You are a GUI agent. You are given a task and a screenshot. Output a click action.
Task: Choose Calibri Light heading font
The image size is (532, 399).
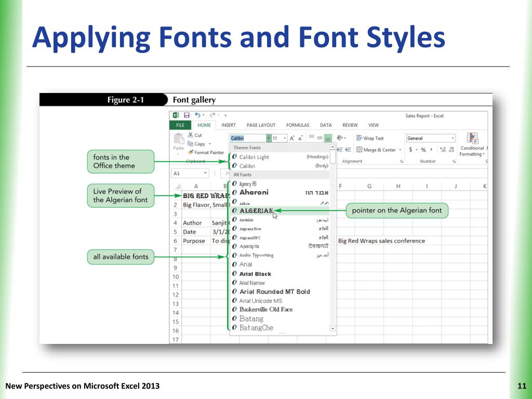coord(280,157)
